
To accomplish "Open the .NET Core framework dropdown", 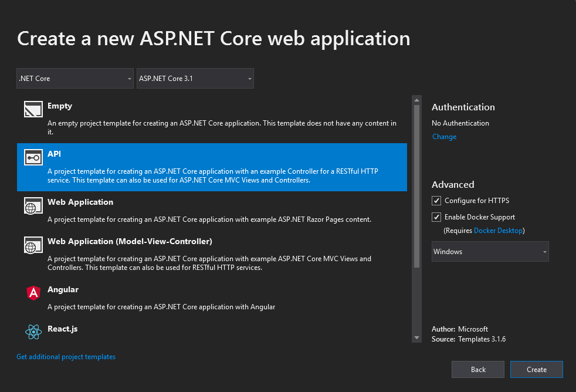I will tap(75, 78).
